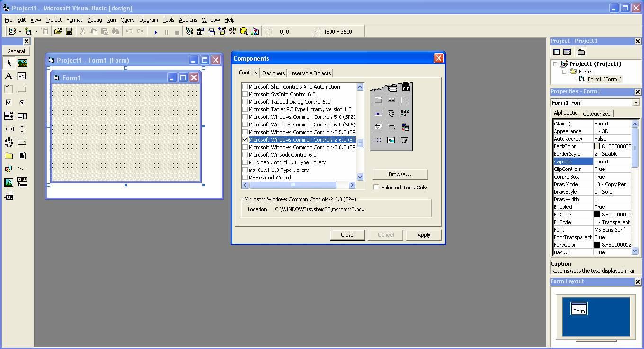Click the ForeColor color swatch
Image resolution: width=644 pixels, height=349 pixels.
(x=597, y=245)
